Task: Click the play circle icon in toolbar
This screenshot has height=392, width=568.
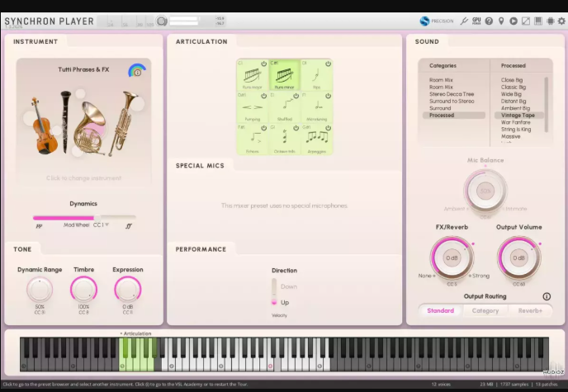Action: [514, 21]
